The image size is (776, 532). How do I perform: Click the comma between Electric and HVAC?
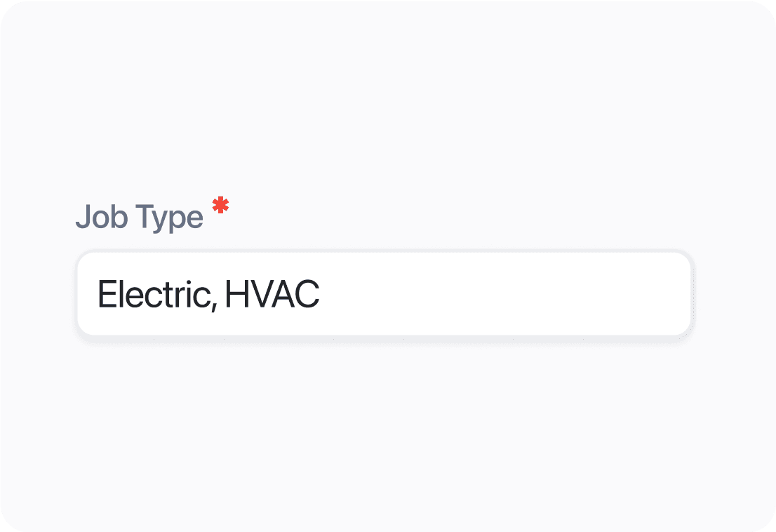(211, 303)
